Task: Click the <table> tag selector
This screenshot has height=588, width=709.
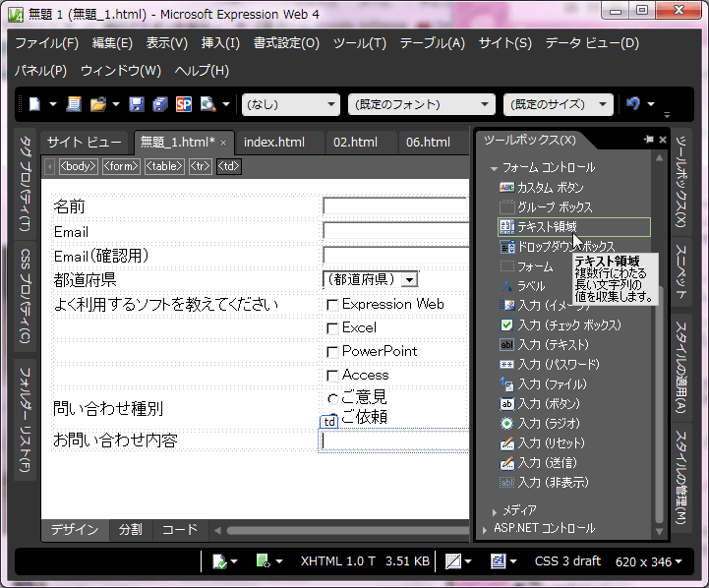Action: 164,166
